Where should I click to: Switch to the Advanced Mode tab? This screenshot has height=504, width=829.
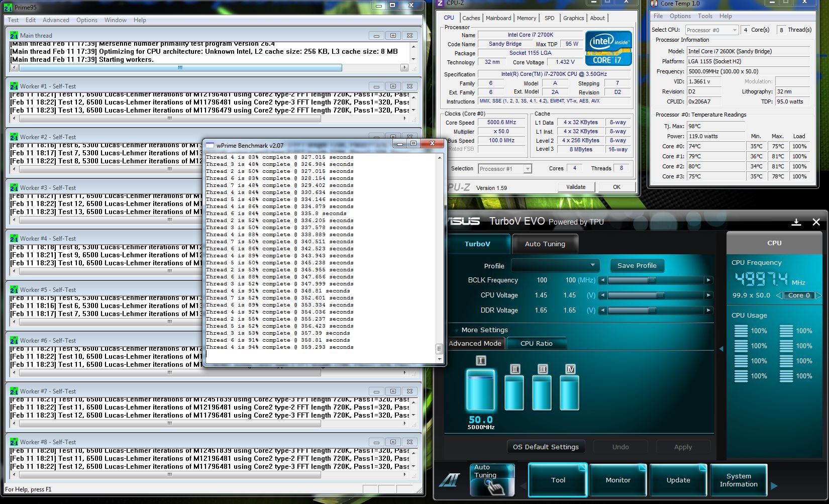(x=475, y=344)
